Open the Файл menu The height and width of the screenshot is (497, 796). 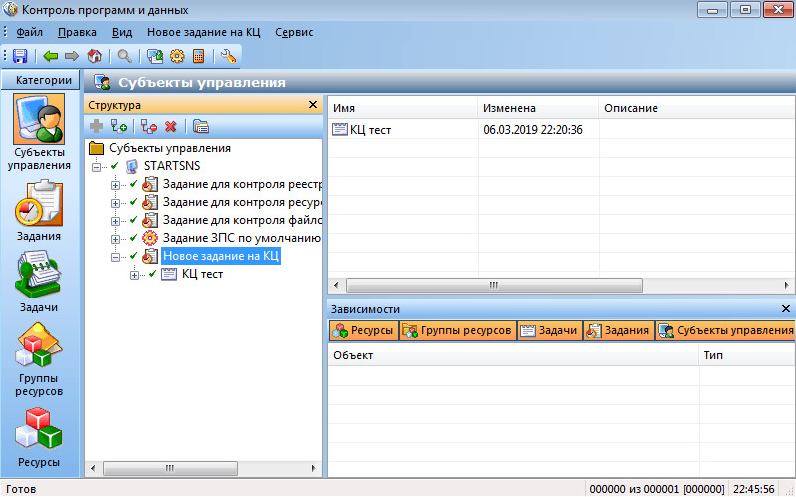(29, 32)
